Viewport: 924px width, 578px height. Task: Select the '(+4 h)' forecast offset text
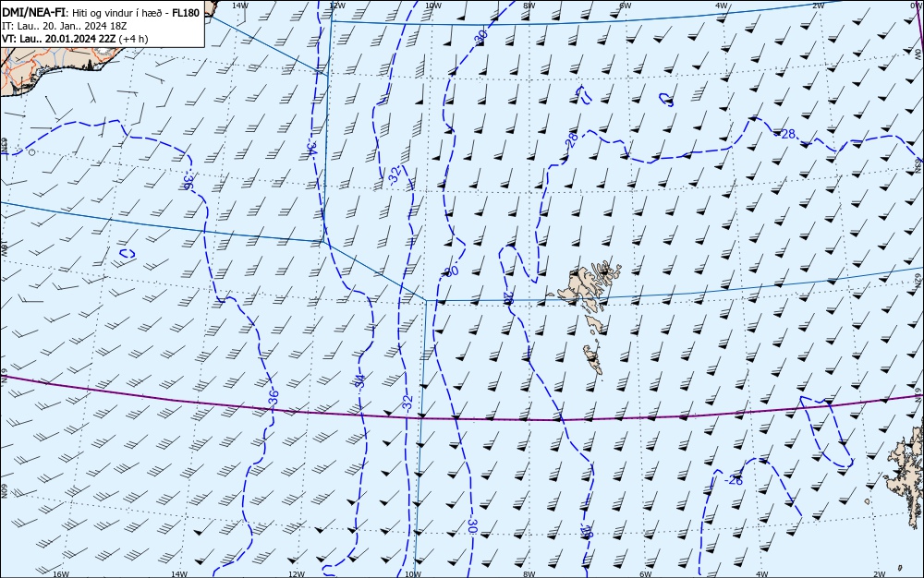click(x=133, y=39)
